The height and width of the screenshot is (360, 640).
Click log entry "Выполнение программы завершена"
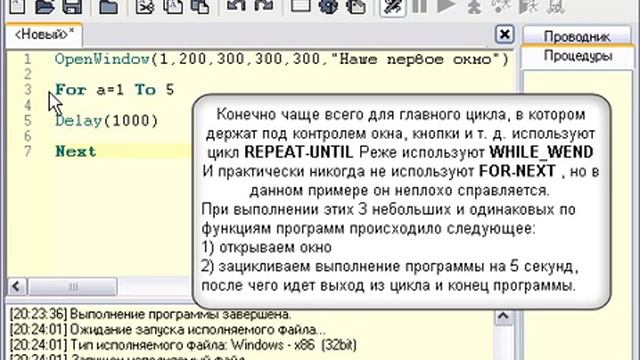pos(151,314)
